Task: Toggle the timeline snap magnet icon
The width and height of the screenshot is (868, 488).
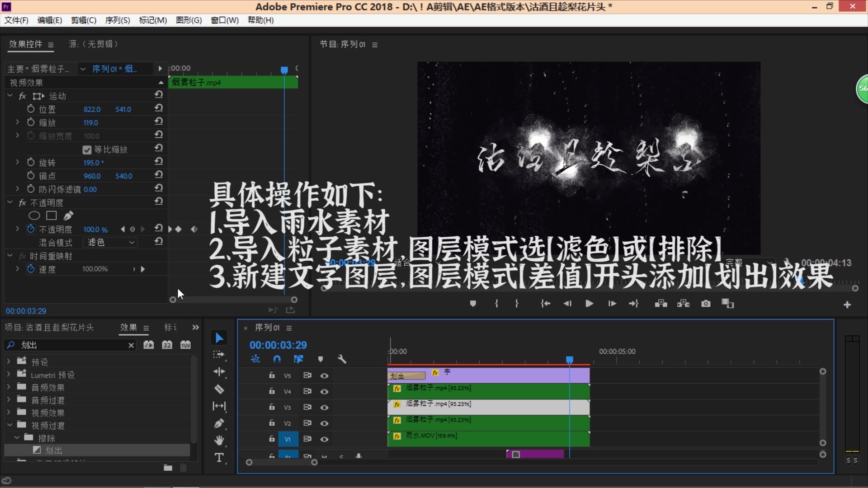Action: pyautogui.click(x=277, y=359)
